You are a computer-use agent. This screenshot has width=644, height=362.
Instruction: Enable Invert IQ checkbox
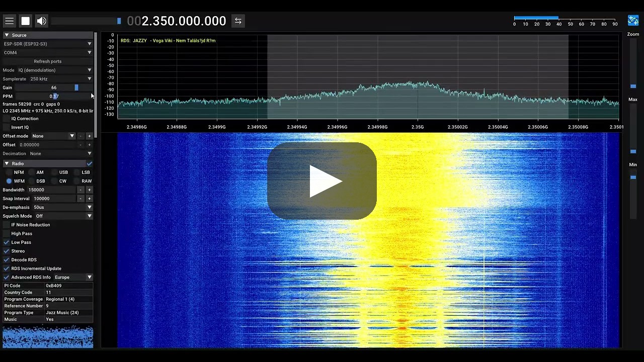[7, 127]
